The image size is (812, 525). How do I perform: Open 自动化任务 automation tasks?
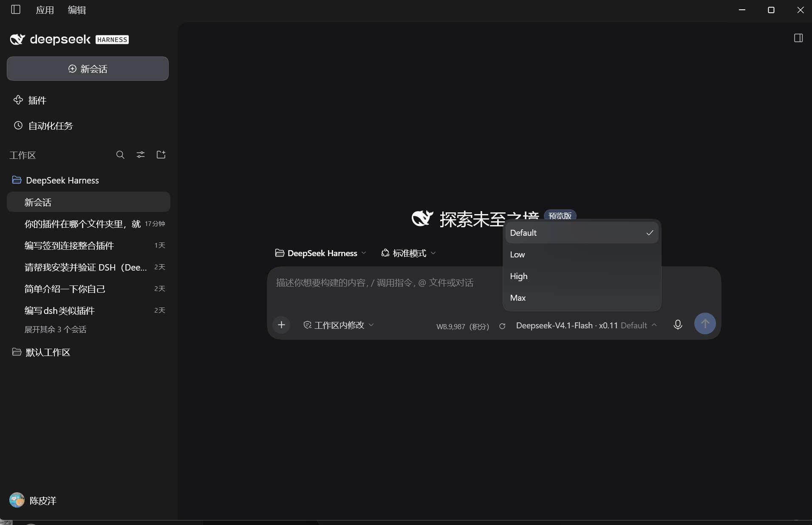pyautogui.click(x=43, y=126)
